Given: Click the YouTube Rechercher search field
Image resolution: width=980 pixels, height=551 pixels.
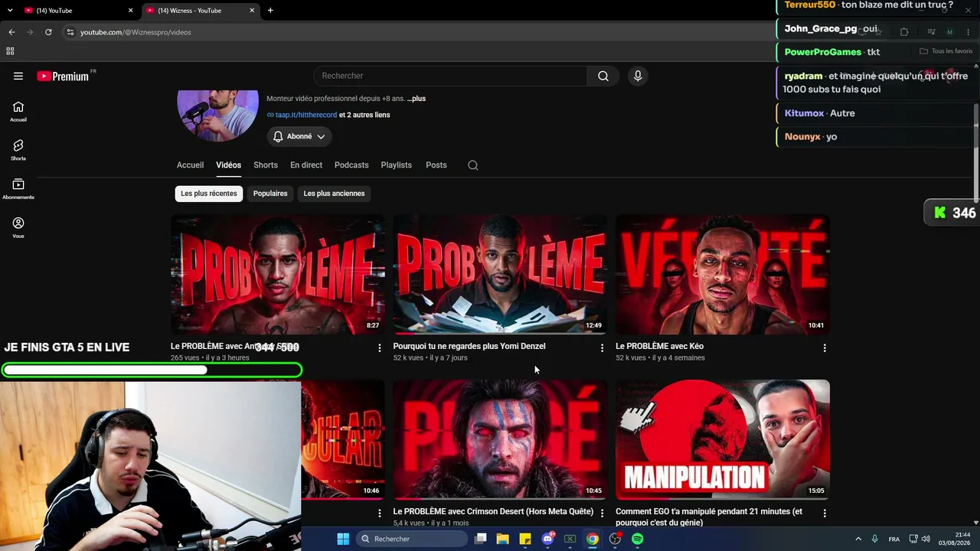Looking at the screenshot, I should click(450, 76).
